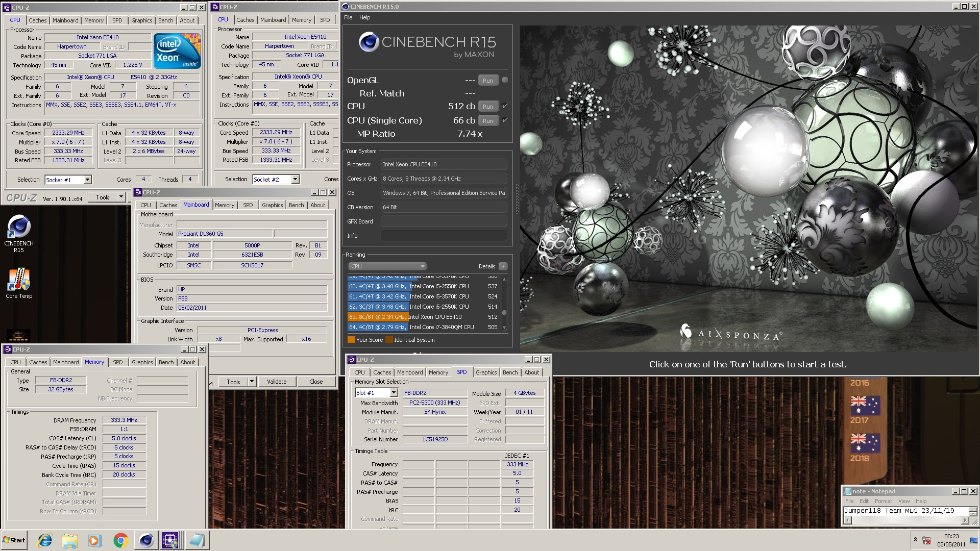Viewport: 980px width, 551px height.
Task: Launch Internet Explorer from the taskbar
Action: pyautogui.click(x=45, y=540)
